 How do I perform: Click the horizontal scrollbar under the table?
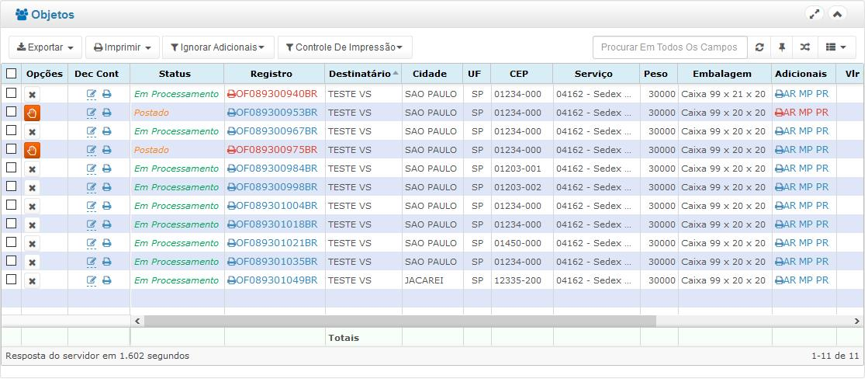click(x=399, y=320)
